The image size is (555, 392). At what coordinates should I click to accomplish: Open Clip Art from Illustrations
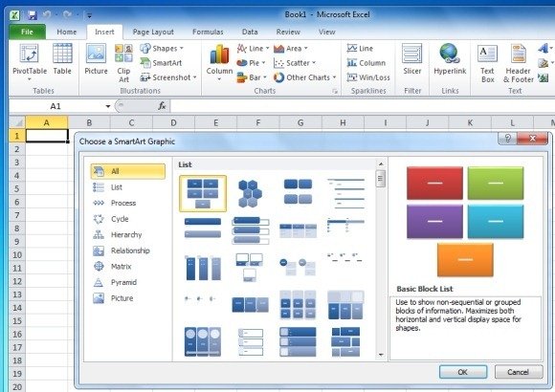(123, 63)
